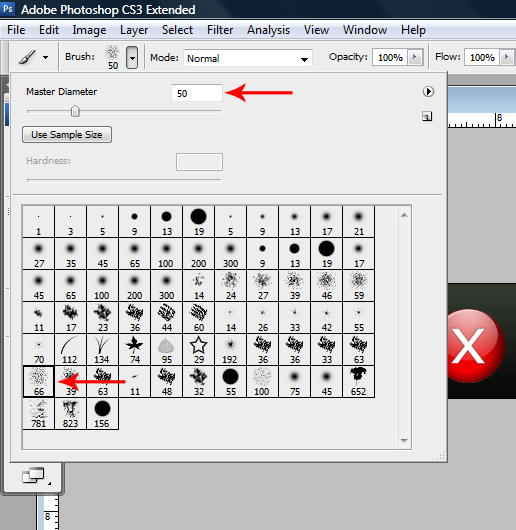This screenshot has width=516, height=530.
Task: Select the maple leaf brush 74
Action: (x=134, y=350)
